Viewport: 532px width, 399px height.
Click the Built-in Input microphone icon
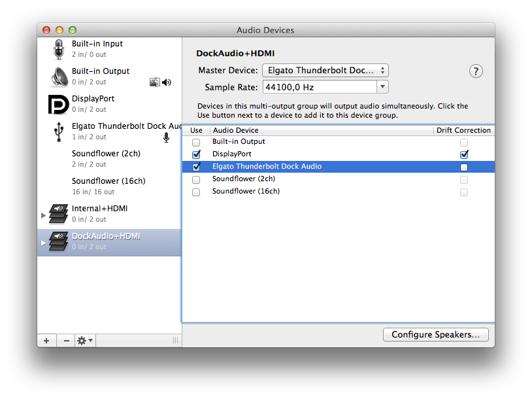pyautogui.click(x=59, y=50)
